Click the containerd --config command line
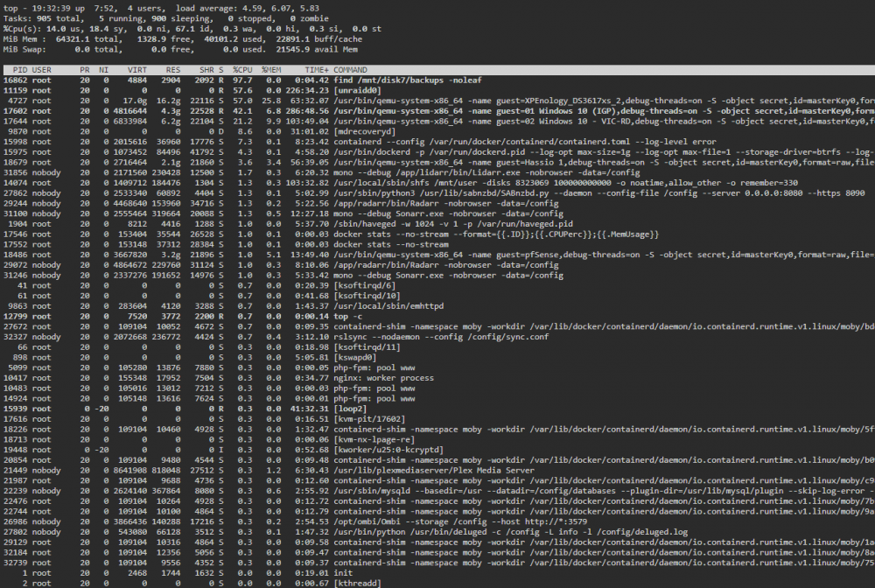Image resolution: width=875 pixels, height=588 pixels. pyautogui.click(x=524, y=143)
